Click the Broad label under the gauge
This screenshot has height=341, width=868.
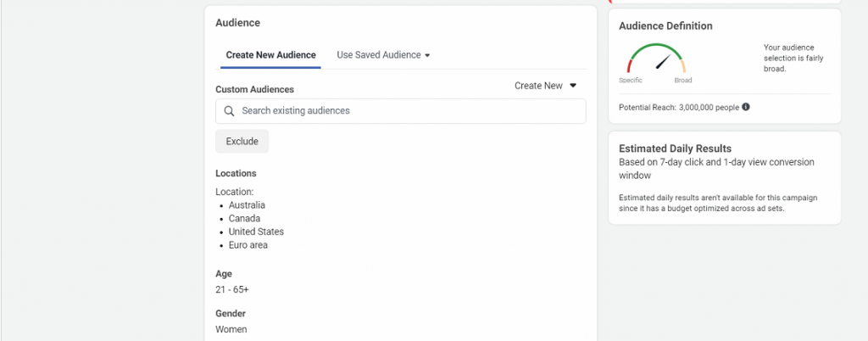pos(682,81)
